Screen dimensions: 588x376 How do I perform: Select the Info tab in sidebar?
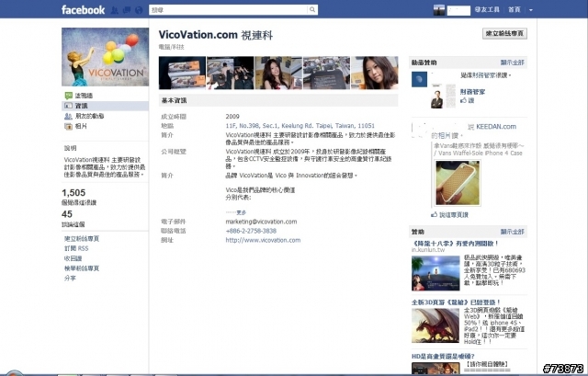point(105,106)
